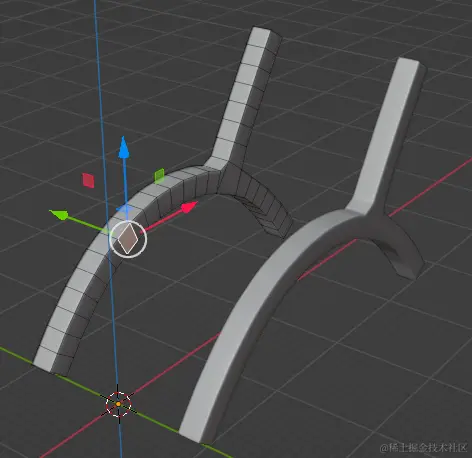
Task: Select the green square plane handle of gizmo
Action: tap(159, 176)
